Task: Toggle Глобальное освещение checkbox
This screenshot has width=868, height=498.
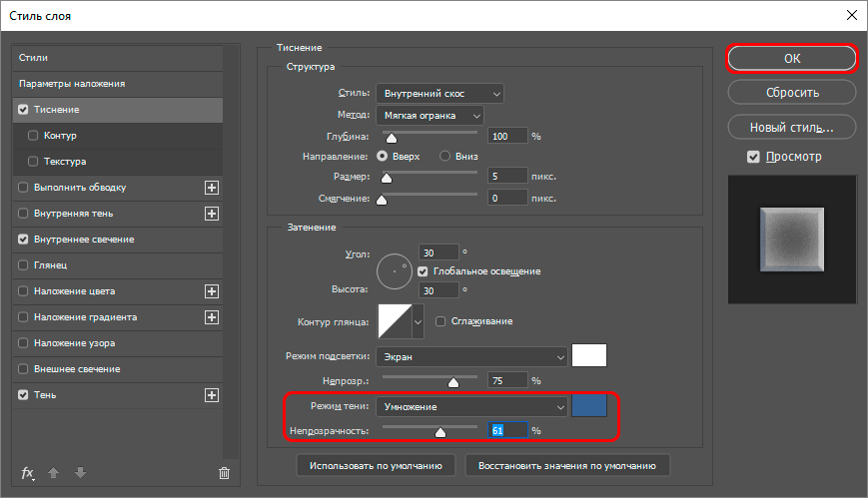Action: click(423, 271)
